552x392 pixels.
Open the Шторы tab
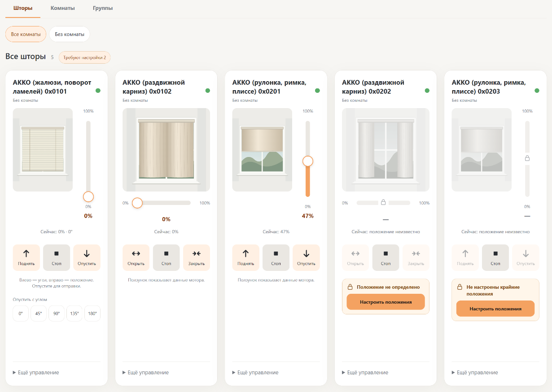(23, 8)
